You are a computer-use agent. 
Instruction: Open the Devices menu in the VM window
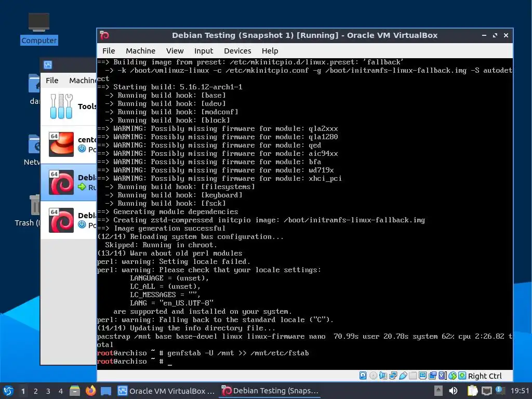click(x=237, y=51)
